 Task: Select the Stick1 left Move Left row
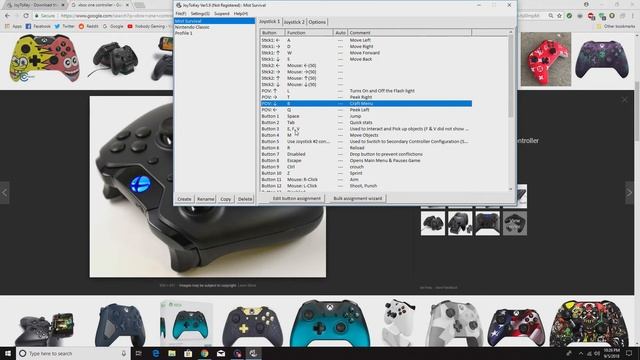366,40
